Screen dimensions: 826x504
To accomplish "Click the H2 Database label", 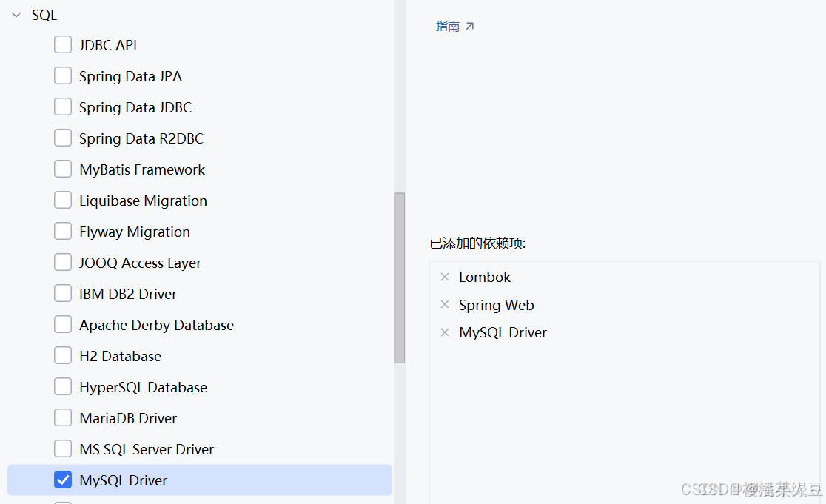I will coord(121,356).
